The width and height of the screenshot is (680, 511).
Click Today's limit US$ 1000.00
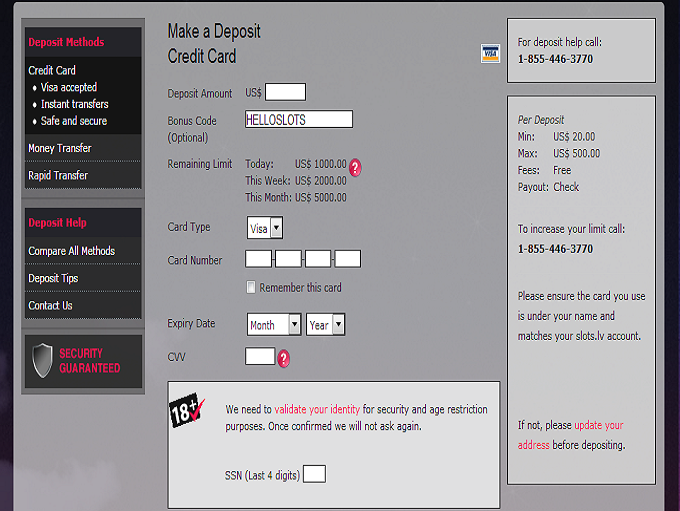[x=321, y=164]
